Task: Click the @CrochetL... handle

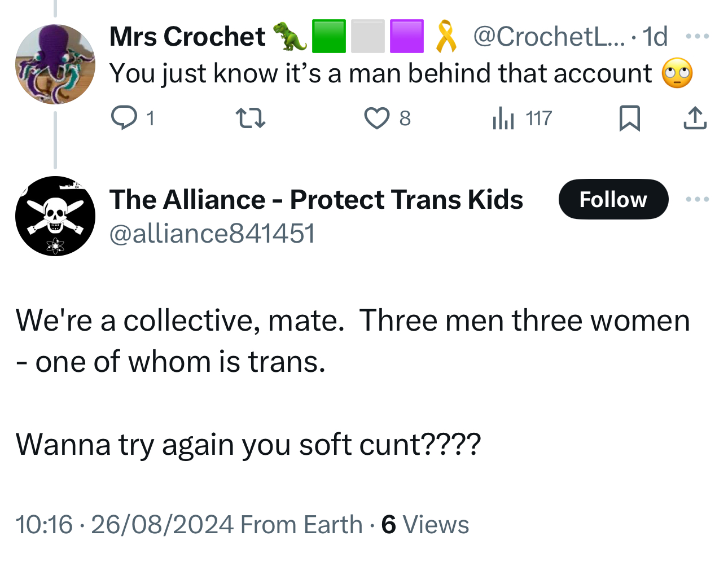Action: pyautogui.click(x=548, y=37)
